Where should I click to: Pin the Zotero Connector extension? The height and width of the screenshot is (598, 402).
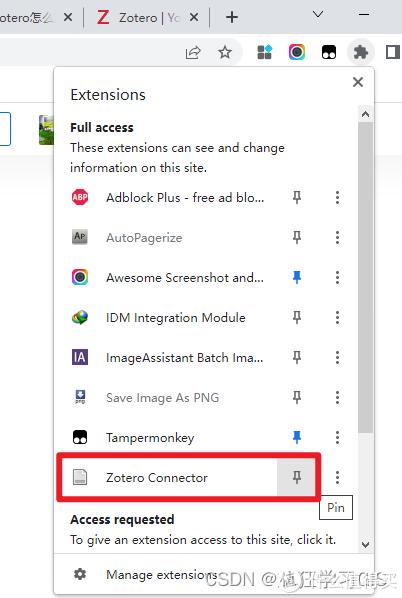click(x=297, y=477)
